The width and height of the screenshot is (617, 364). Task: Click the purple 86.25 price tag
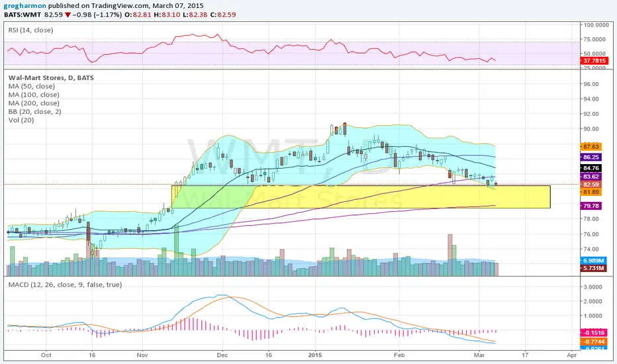(x=591, y=157)
